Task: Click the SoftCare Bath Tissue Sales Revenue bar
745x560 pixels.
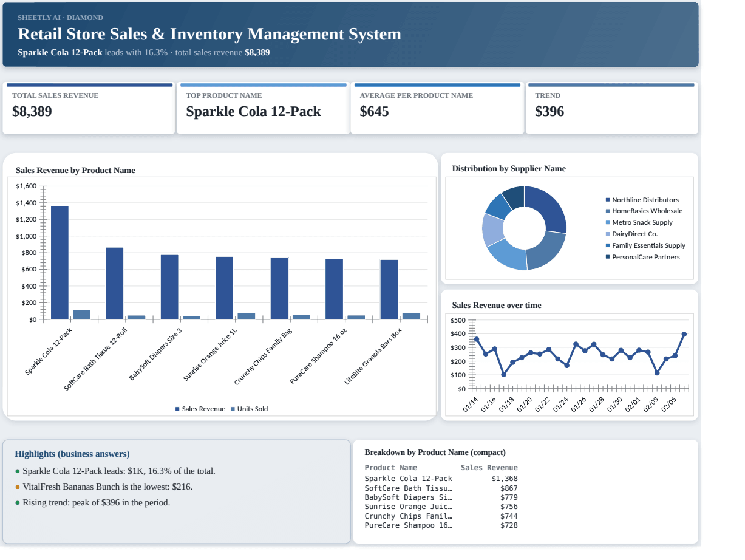Action: tap(115, 283)
